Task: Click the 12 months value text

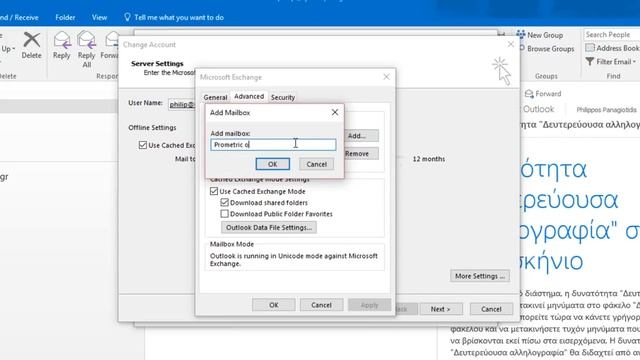Action: [x=429, y=159]
